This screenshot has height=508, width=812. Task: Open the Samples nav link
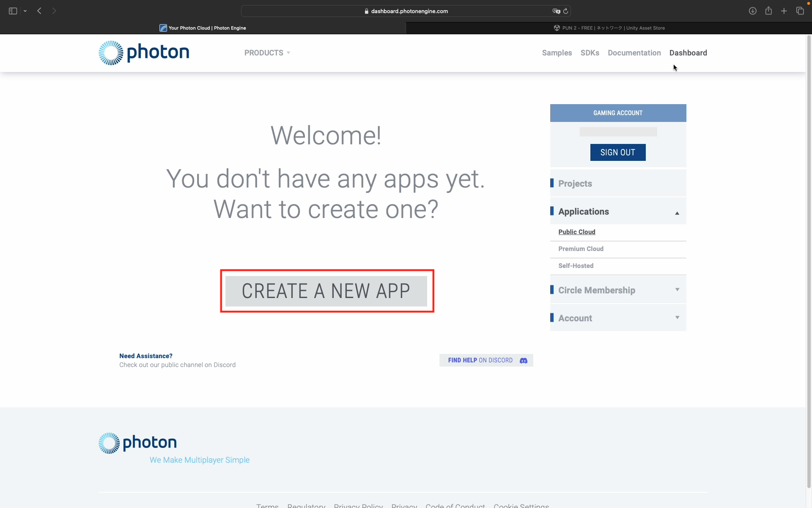pos(557,53)
